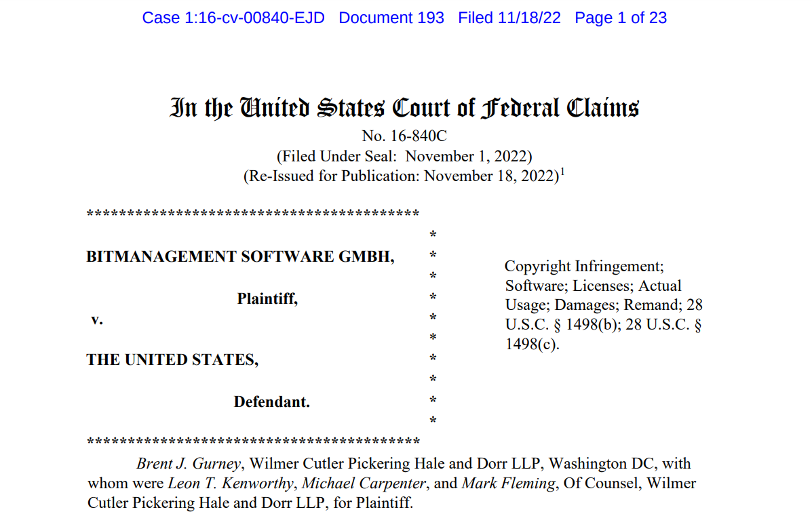This screenshot has width=812, height=512.
Task: Click the party name "BITMANAGEMENT SOFTWARE GMBH"
Action: tap(240, 256)
